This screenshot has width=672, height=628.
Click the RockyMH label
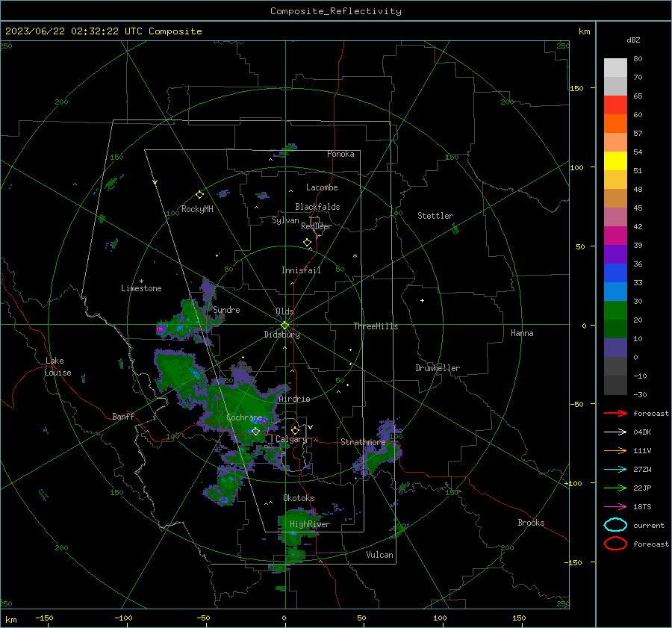(197, 209)
